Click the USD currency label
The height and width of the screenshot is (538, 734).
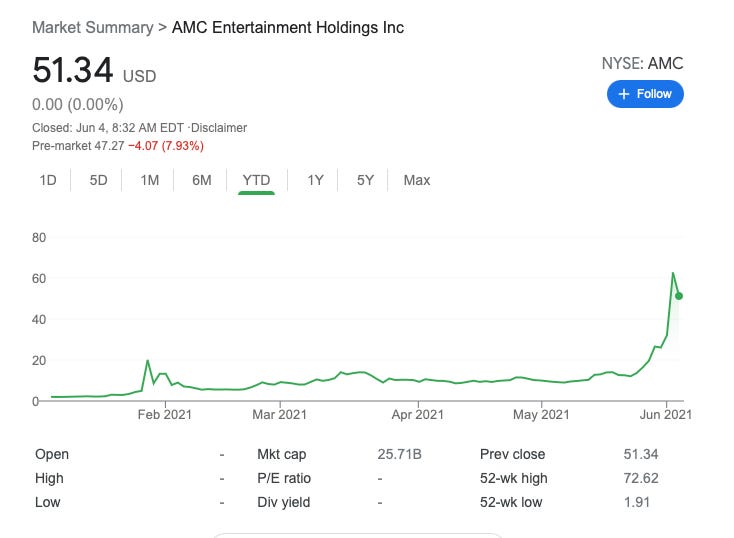pos(139,76)
